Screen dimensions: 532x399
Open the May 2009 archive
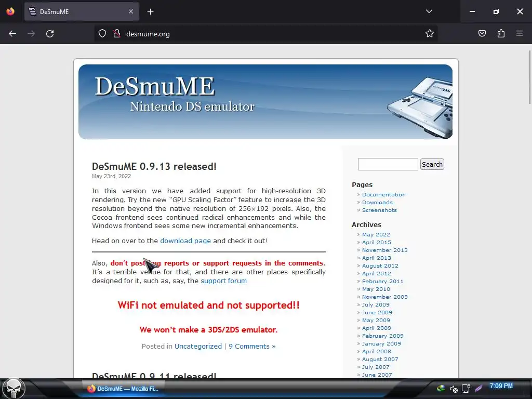pos(376,320)
